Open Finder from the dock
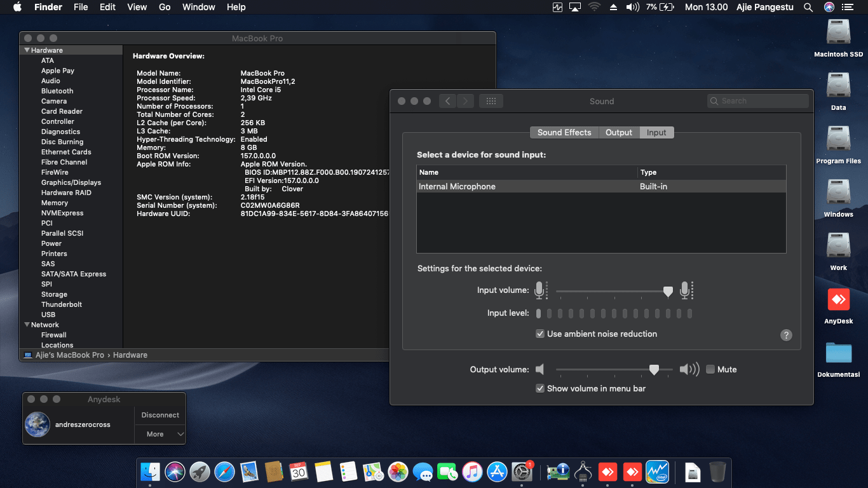This screenshot has width=868, height=488. [x=150, y=471]
